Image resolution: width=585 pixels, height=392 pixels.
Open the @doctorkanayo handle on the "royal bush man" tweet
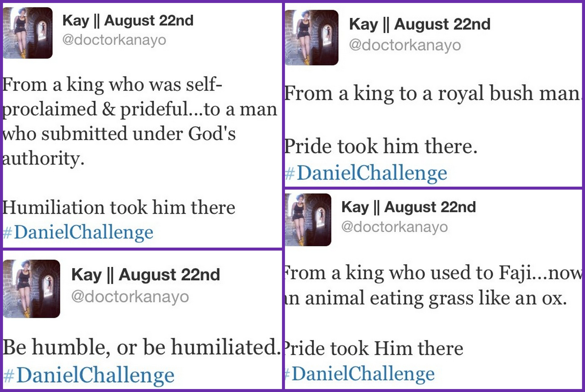coord(405,45)
